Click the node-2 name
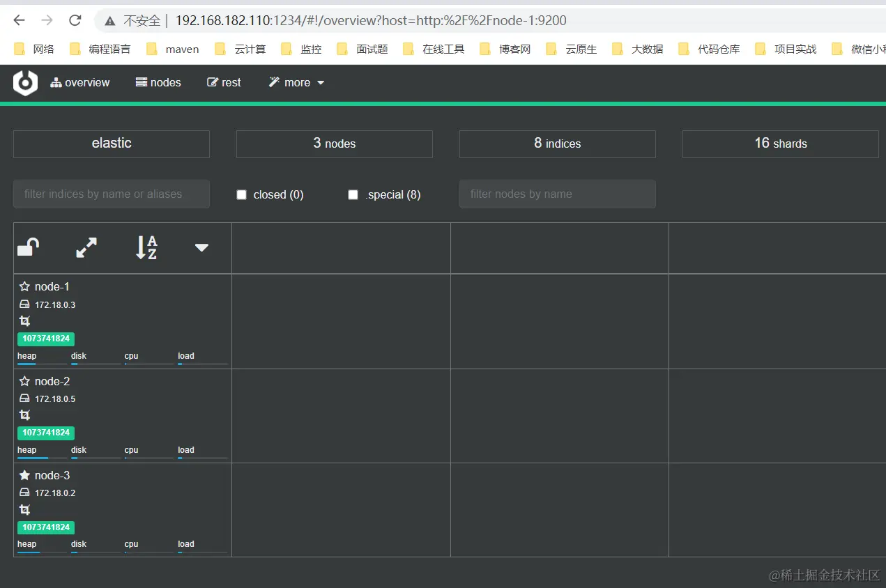 52,381
